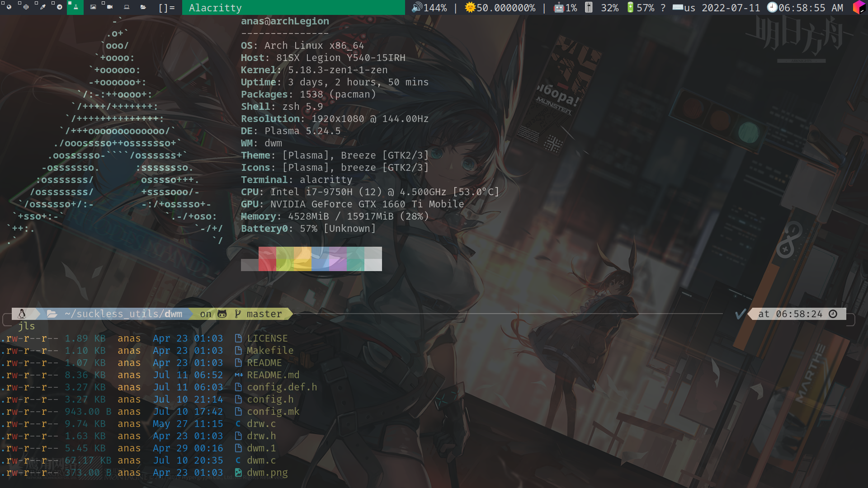The height and width of the screenshot is (488, 868).
Task: Click the speaker volume 144% indicator
Action: pos(429,8)
